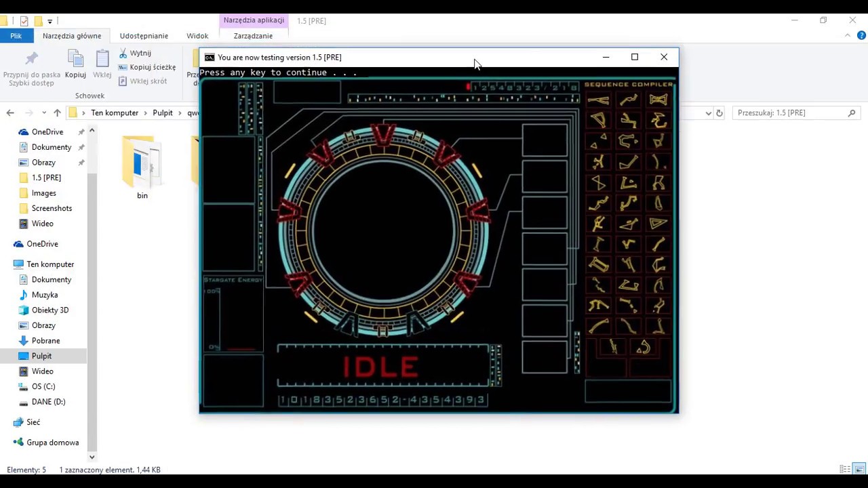This screenshot has height=488, width=868.
Task: Click the SEQUENCE COMPILER heading
Action: 629,85
